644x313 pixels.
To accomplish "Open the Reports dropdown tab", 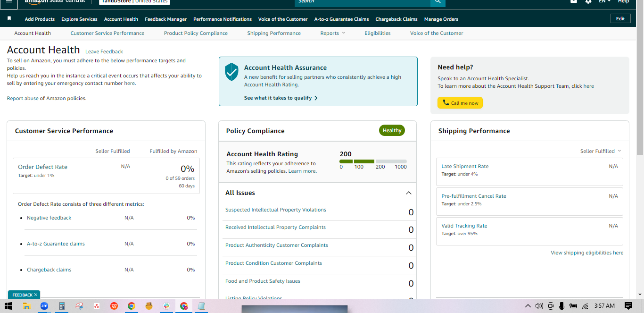I will click(333, 33).
